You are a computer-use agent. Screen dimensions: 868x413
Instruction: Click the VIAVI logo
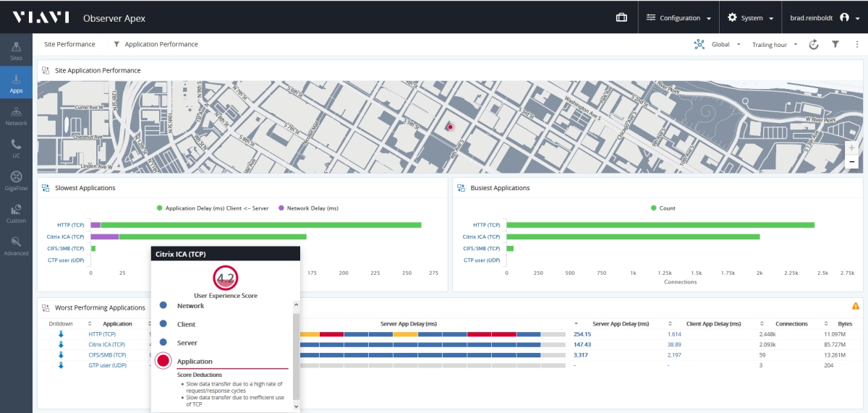coord(41,17)
